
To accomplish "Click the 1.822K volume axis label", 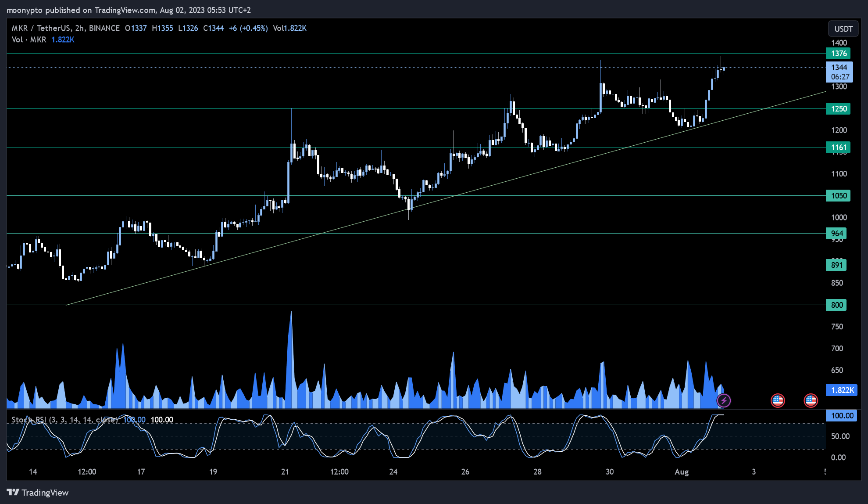I will point(842,390).
